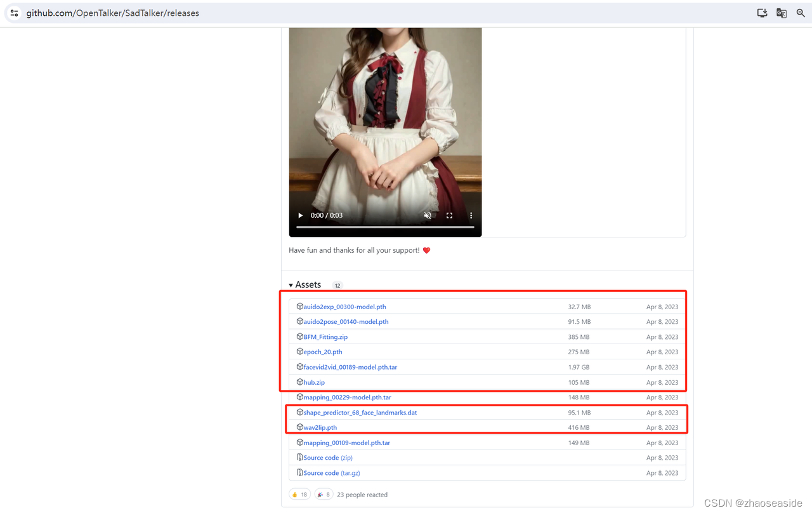Download mapping_00109-model.pth.tar
This screenshot has height=513, width=812.
tap(347, 443)
